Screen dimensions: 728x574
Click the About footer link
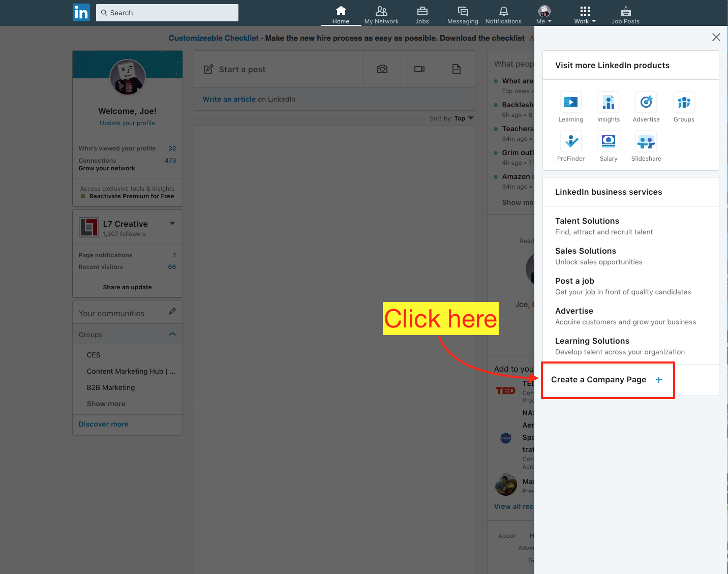(507, 536)
